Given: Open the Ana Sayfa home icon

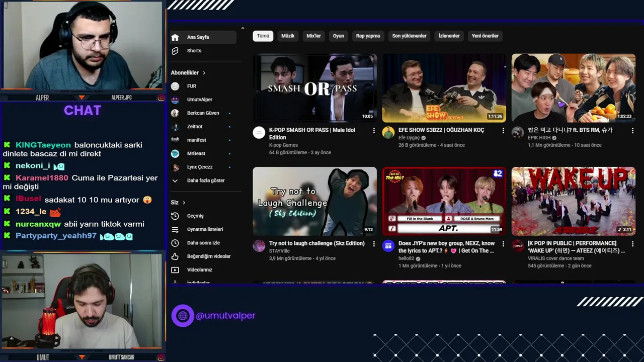Looking at the screenshot, I should click(175, 37).
